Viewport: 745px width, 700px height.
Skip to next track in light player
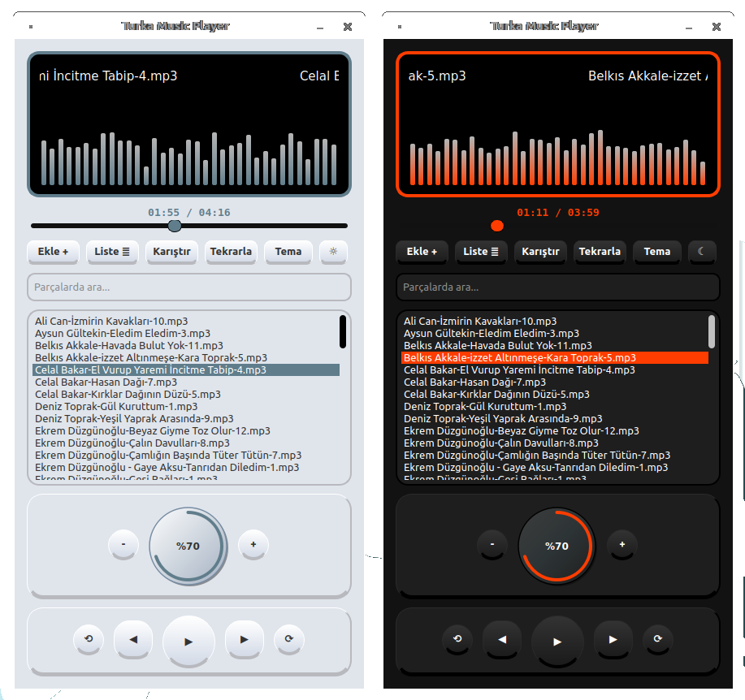tap(245, 639)
